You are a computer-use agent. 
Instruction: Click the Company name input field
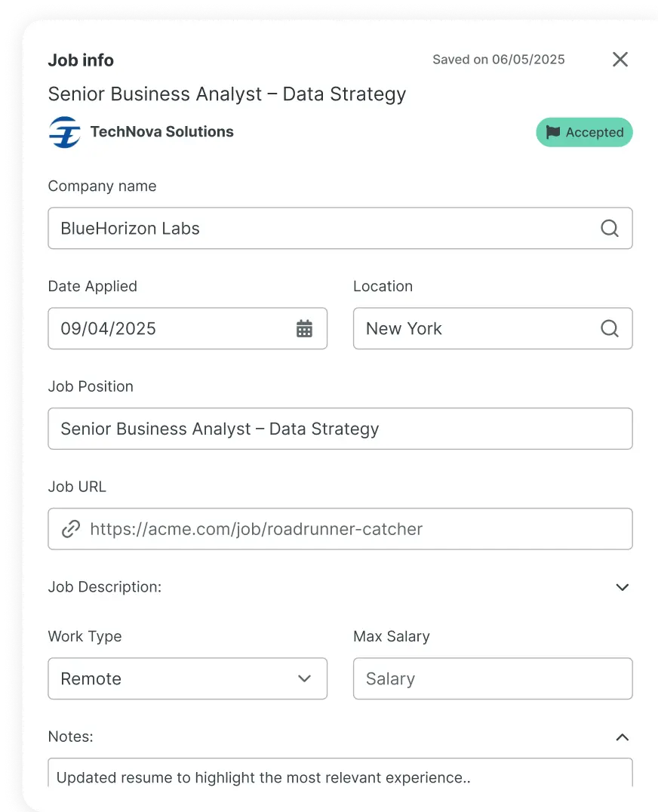coord(317,229)
